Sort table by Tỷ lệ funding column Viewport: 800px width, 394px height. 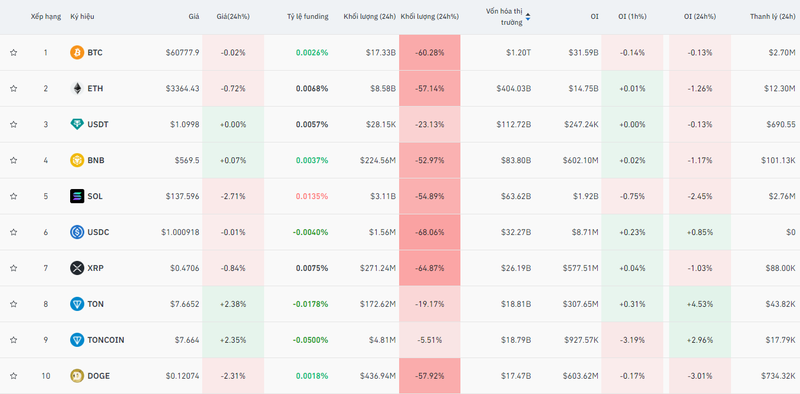[308, 16]
